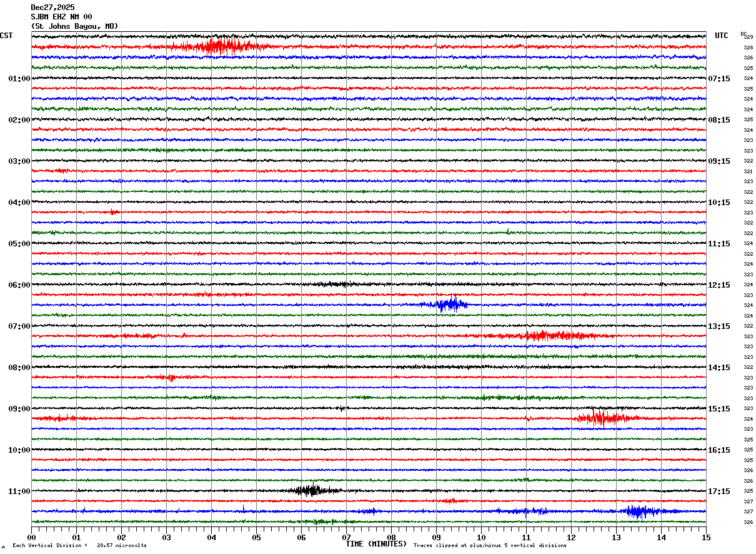Select the station code SJBM EHZ NM 00
756x554 pixels.
[x=61, y=17]
